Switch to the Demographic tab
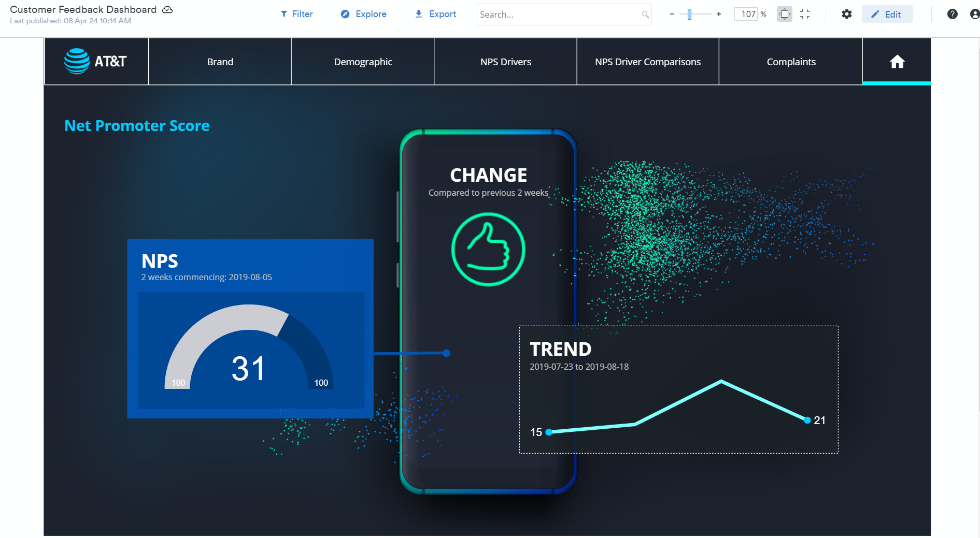 (363, 62)
